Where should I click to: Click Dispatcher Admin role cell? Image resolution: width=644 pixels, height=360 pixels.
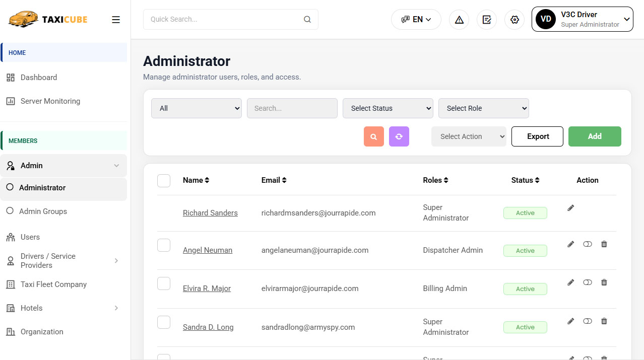(x=453, y=250)
